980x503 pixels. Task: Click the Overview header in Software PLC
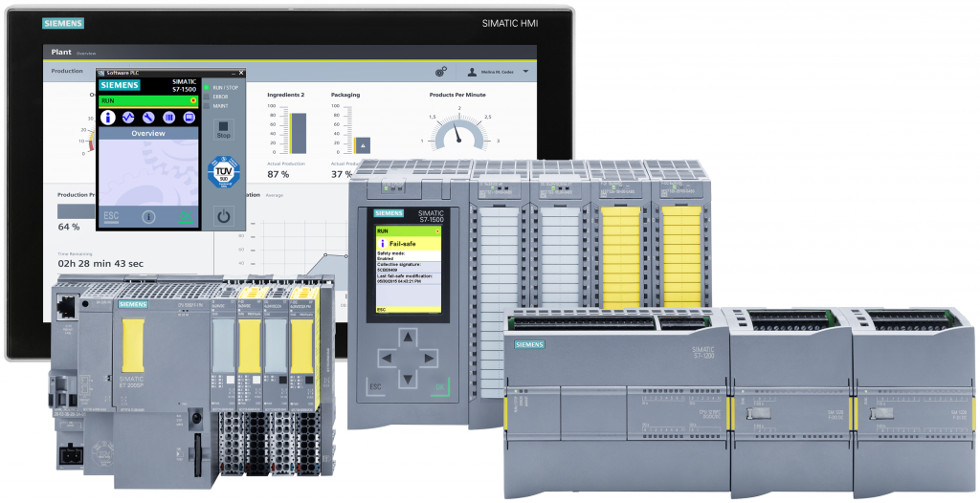pos(148,134)
